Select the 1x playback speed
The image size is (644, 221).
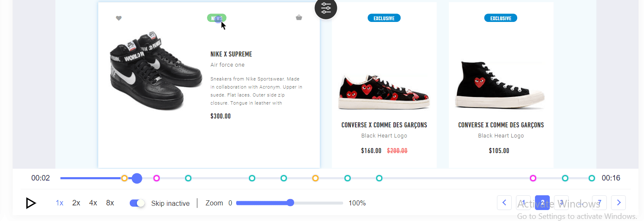[x=60, y=203]
